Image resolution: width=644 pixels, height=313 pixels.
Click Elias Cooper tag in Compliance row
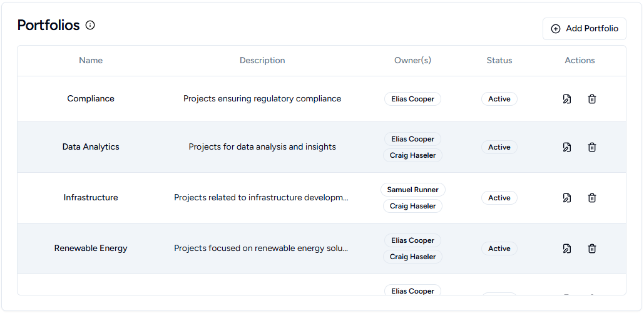pyautogui.click(x=412, y=99)
